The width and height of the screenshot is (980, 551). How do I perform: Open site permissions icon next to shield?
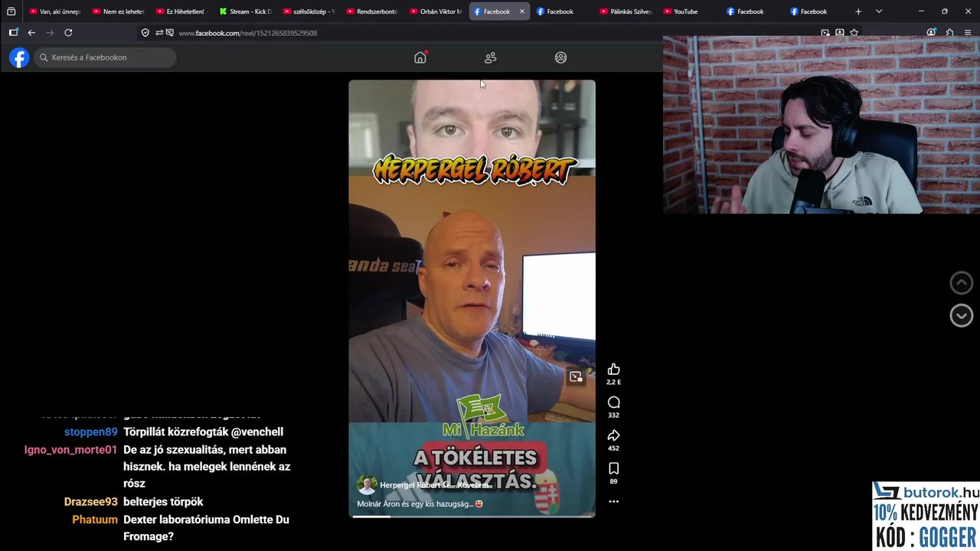point(159,33)
